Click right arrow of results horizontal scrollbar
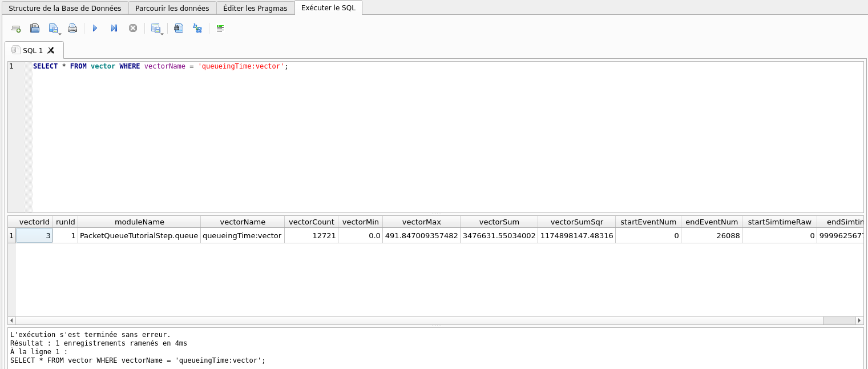This screenshot has height=369, width=868. point(860,320)
